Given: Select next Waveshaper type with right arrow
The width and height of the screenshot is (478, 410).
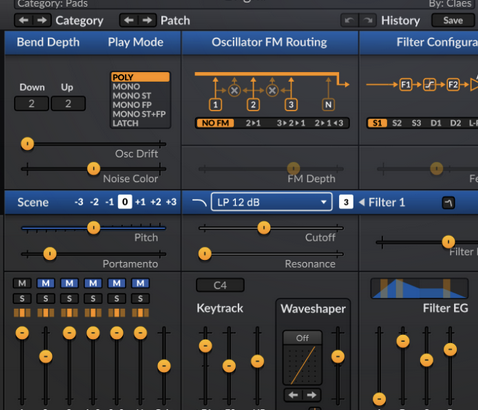Looking at the screenshot, I should click(312, 395).
